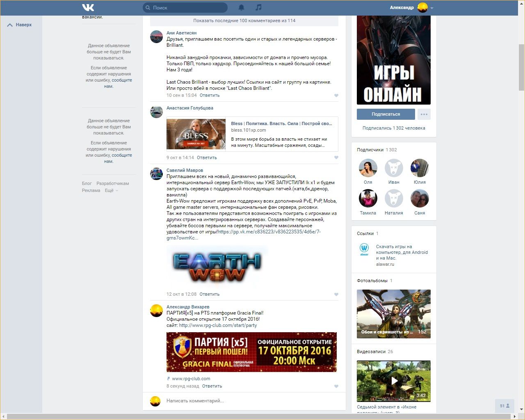Open the Седьмой элемент video title

coord(387,408)
